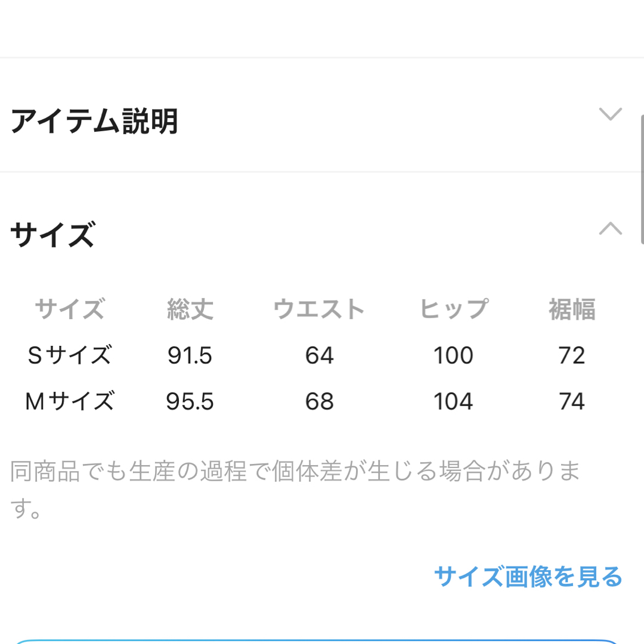Screen dimensions: 644x644
Task: Select the 68 waist value
Action: point(319,401)
